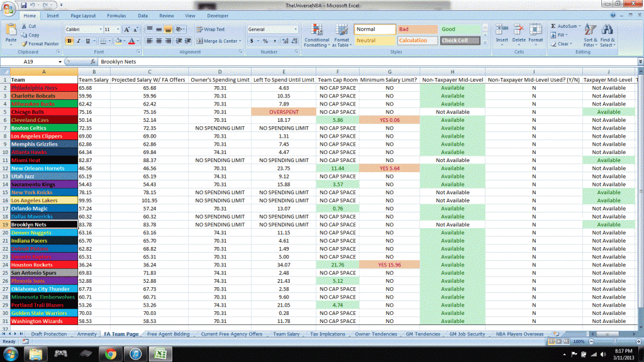
Task: Apply Percent Style
Action: click(265, 41)
